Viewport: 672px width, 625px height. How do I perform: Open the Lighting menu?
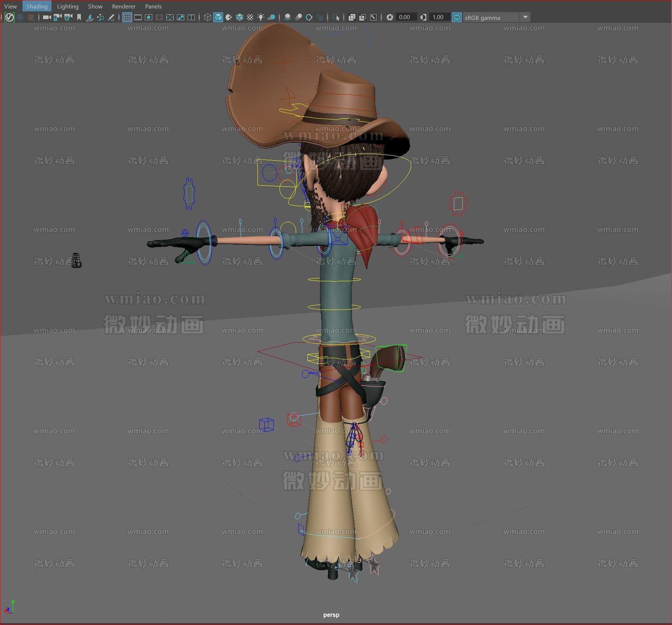tap(68, 6)
